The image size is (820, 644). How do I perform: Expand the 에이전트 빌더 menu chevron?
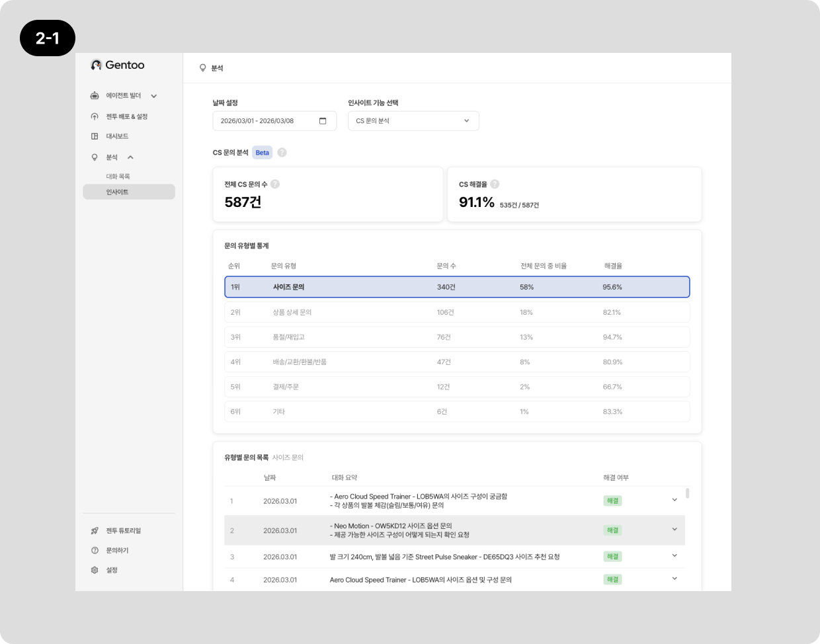pos(153,97)
